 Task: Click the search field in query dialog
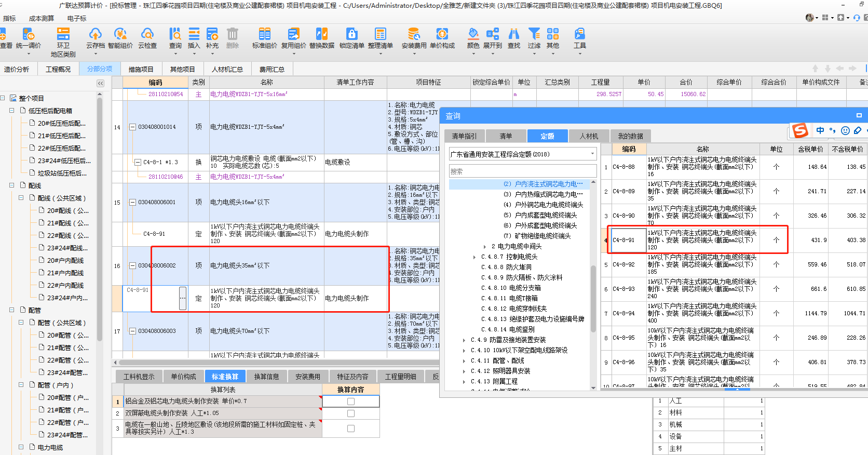(x=523, y=171)
